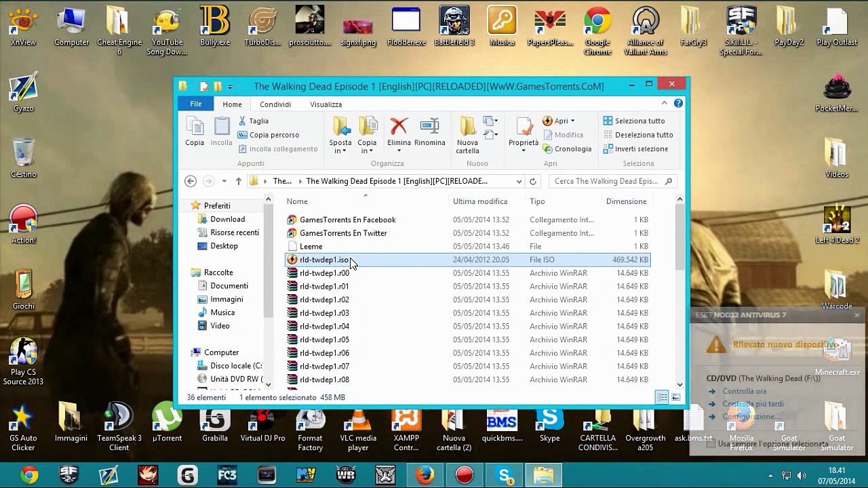Open the Explorer help icon
Screen dimensions: 868x488
pyautogui.click(x=678, y=104)
